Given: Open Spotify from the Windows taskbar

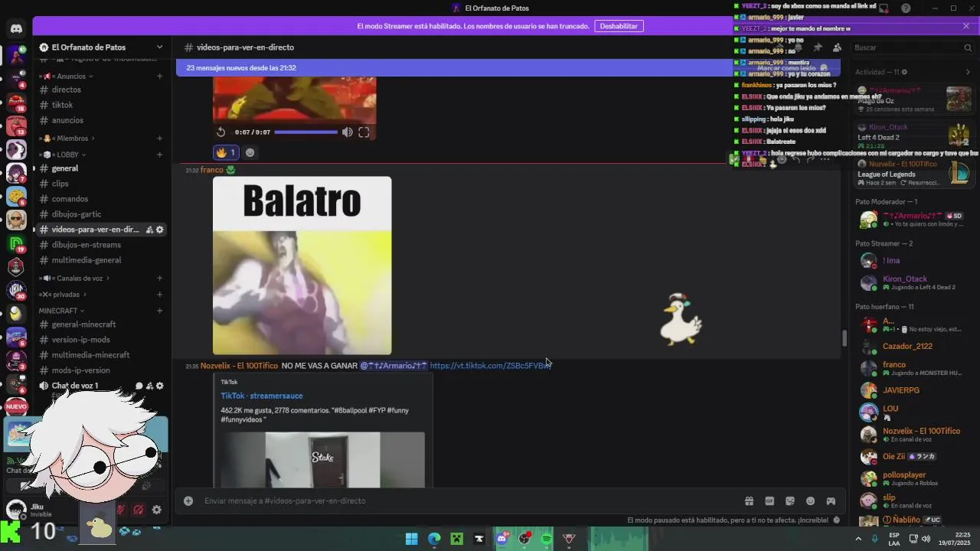Looking at the screenshot, I should click(x=547, y=539).
